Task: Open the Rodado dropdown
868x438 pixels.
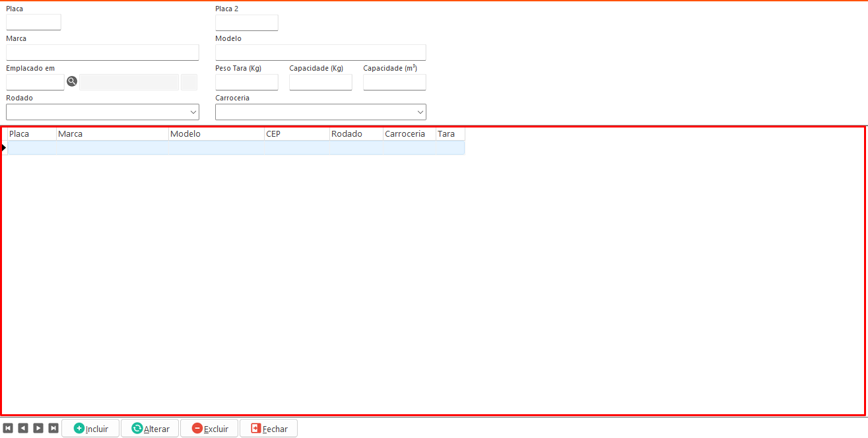Action: [102, 112]
